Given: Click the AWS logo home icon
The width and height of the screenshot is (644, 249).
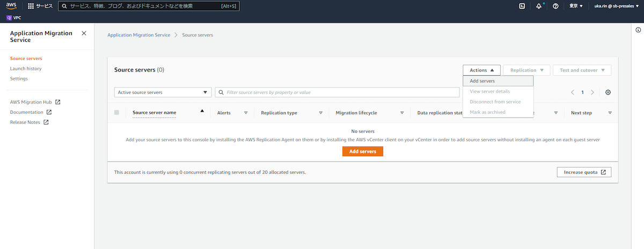Looking at the screenshot, I should pyautogui.click(x=12, y=6).
